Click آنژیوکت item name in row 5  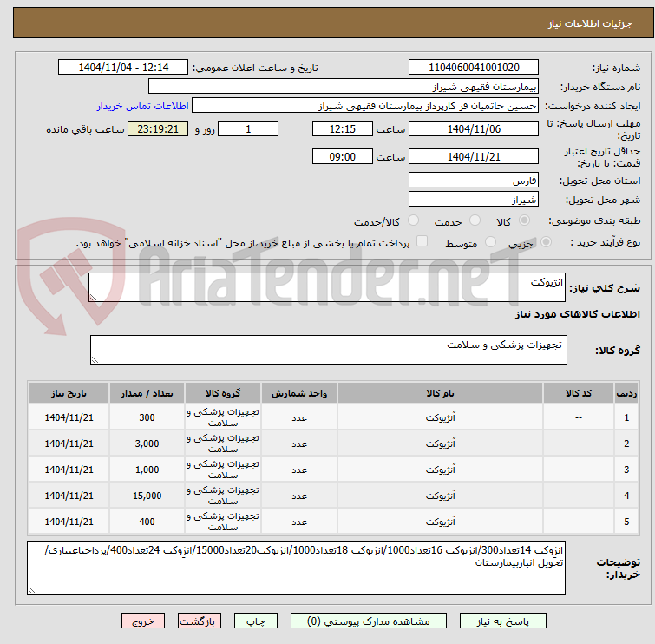coord(441,521)
